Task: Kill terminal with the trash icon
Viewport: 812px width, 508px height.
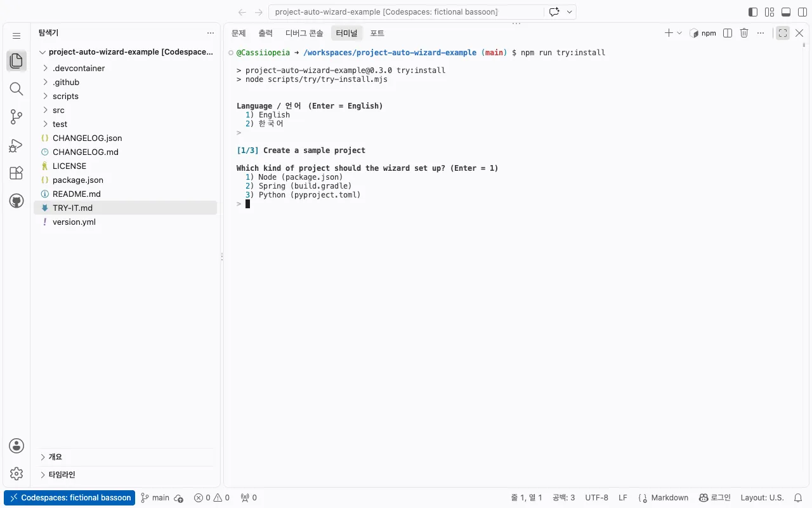Action: 744,33
